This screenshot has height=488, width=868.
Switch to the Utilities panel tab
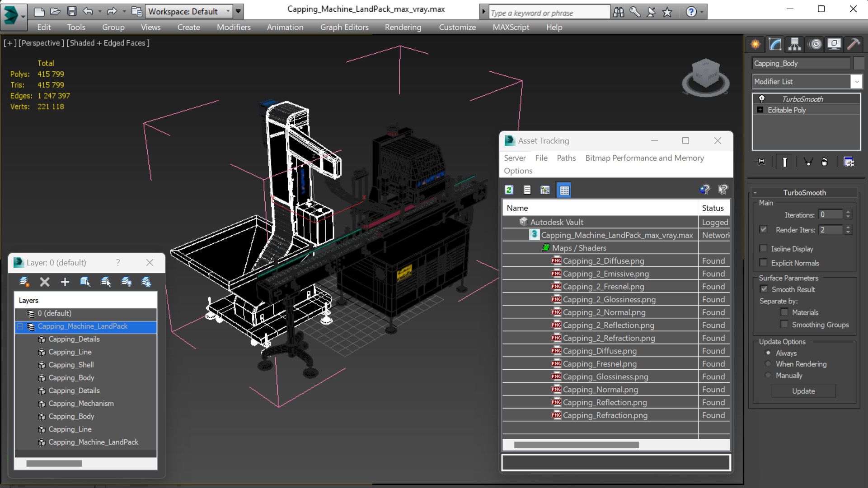pos(854,44)
